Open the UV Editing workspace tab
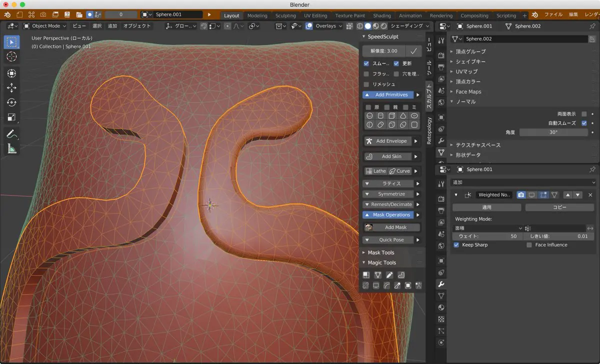Viewport: 600px width, 364px height. (x=315, y=15)
